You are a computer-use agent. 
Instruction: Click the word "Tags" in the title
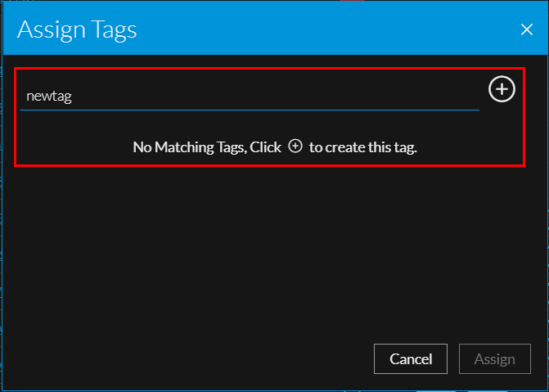(x=113, y=30)
